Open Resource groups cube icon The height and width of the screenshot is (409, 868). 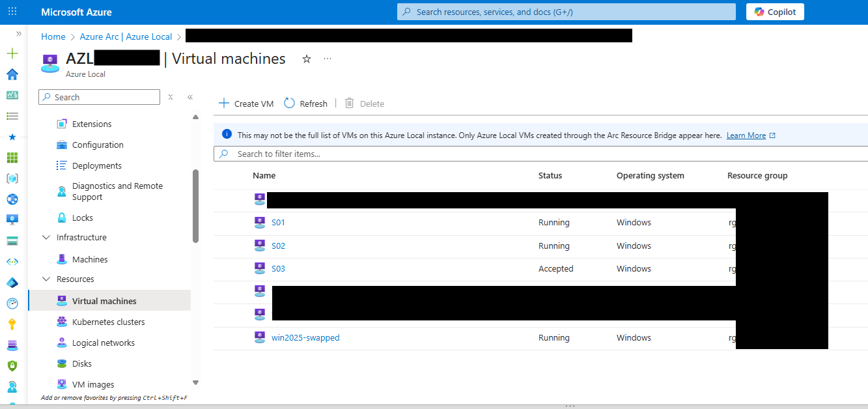coord(12,178)
